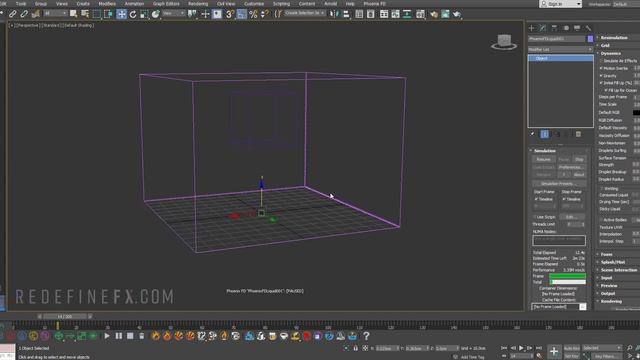Image resolution: width=640 pixels, height=360 pixels.
Task: Open the Animation menu
Action: (134, 4)
